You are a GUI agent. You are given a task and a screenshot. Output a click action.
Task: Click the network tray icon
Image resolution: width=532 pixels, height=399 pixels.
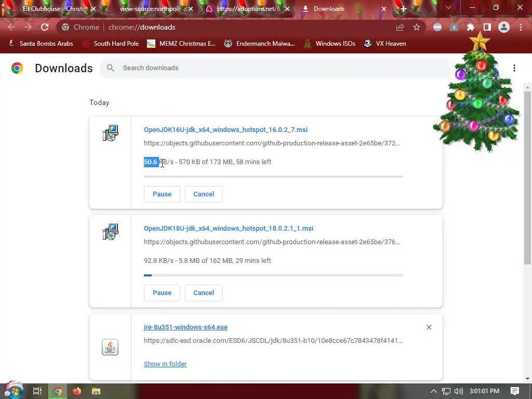446,391
